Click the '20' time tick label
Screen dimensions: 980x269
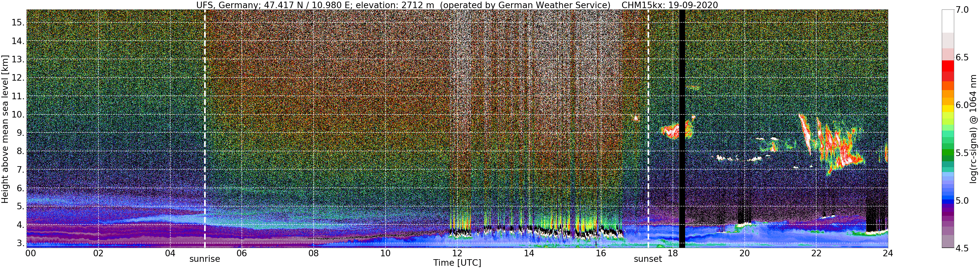pos(744,253)
